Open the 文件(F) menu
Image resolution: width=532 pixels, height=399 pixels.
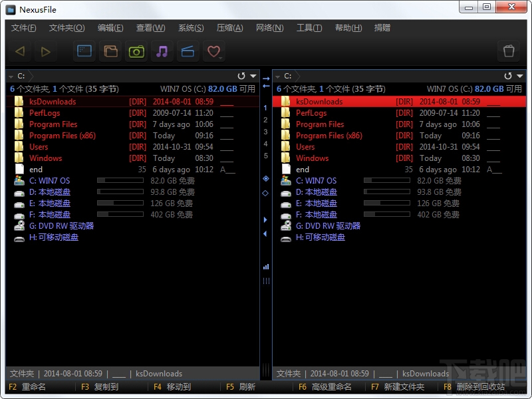[23, 28]
